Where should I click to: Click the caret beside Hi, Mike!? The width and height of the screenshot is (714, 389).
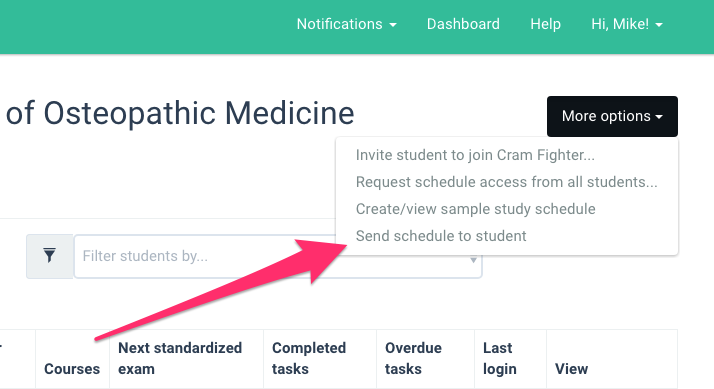click(x=659, y=25)
